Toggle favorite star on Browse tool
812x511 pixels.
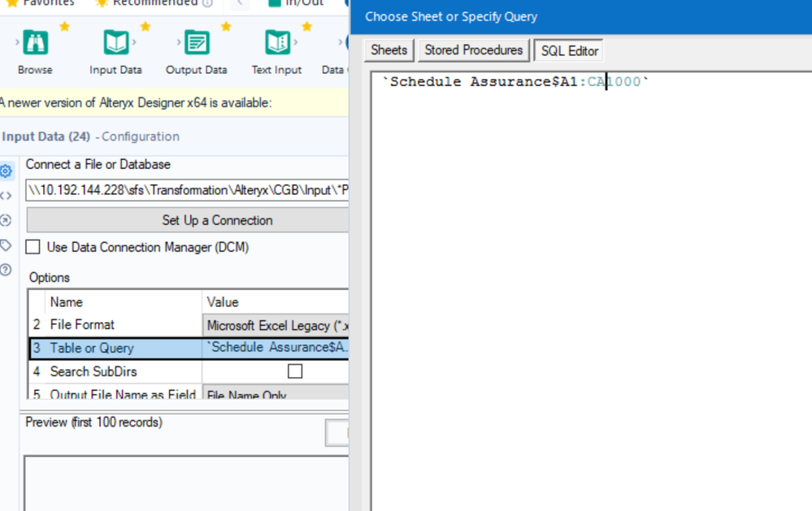pos(65,27)
